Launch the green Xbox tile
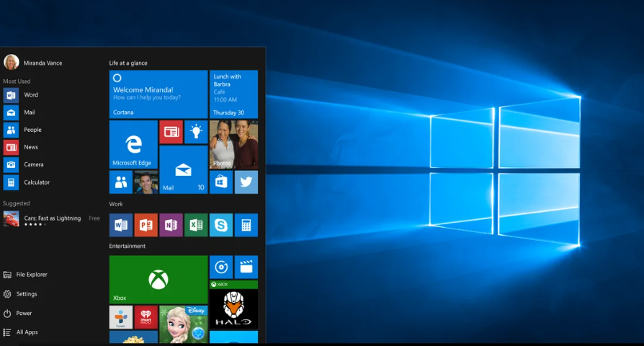 158,280
